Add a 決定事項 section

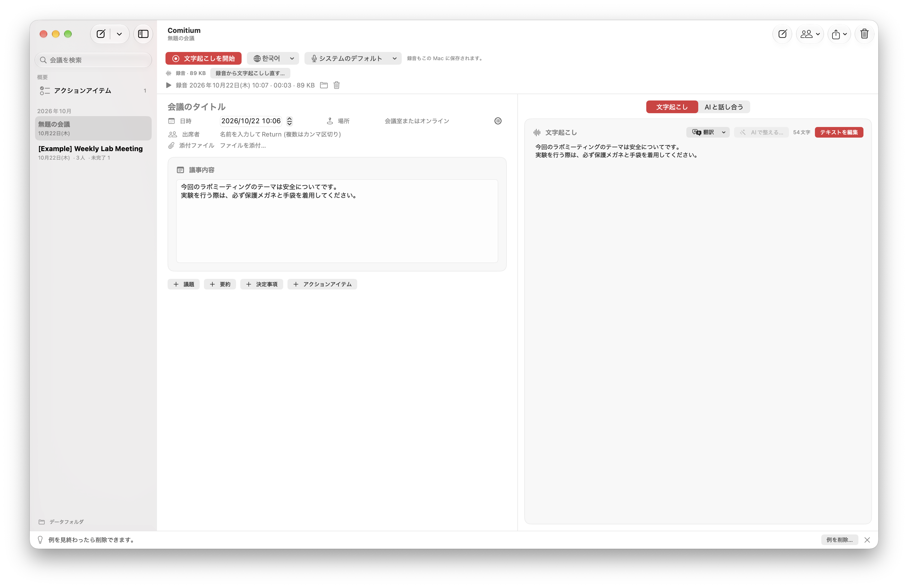click(x=262, y=284)
